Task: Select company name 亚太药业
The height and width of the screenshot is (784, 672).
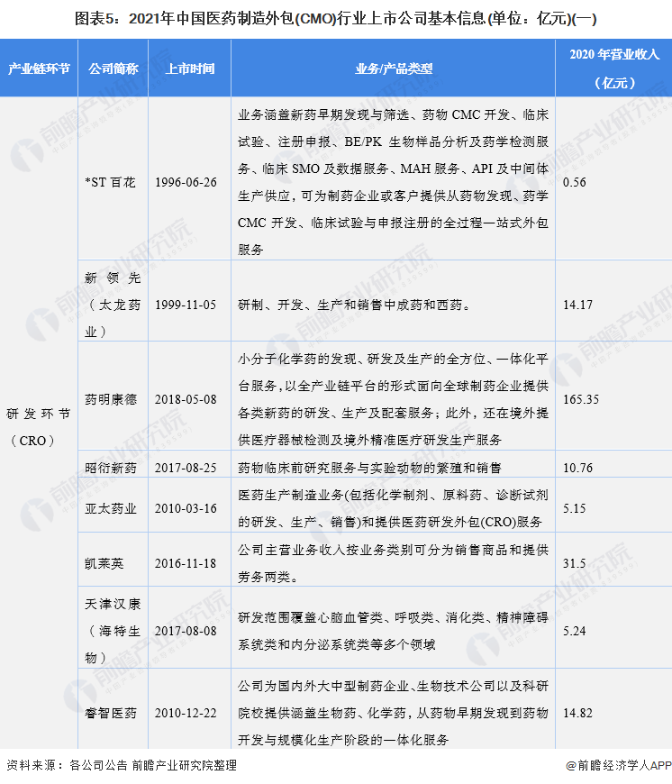Action: pos(111,508)
